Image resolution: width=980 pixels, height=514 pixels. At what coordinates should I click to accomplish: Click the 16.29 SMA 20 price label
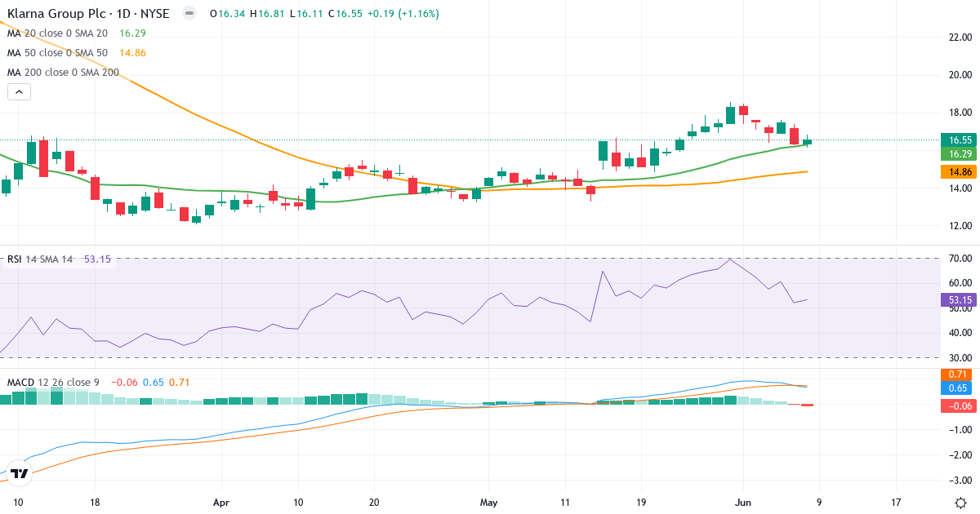(x=959, y=154)
